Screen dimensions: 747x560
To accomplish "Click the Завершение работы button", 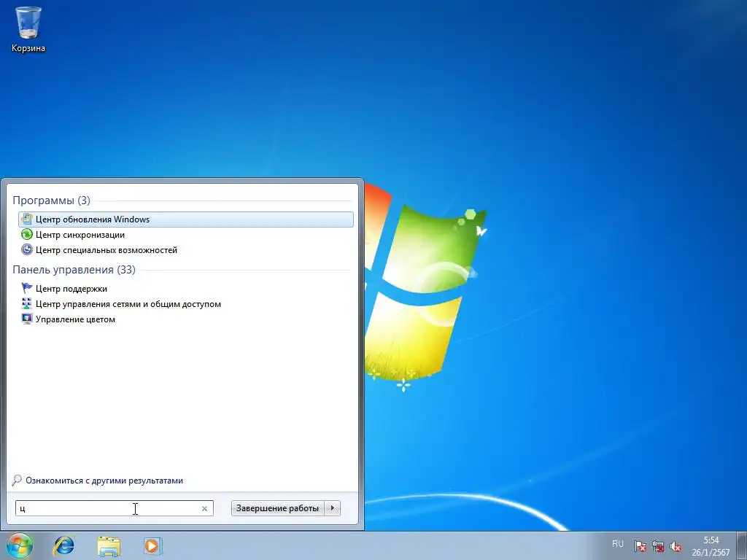I will pyautogui.click(x=278, y=508).
